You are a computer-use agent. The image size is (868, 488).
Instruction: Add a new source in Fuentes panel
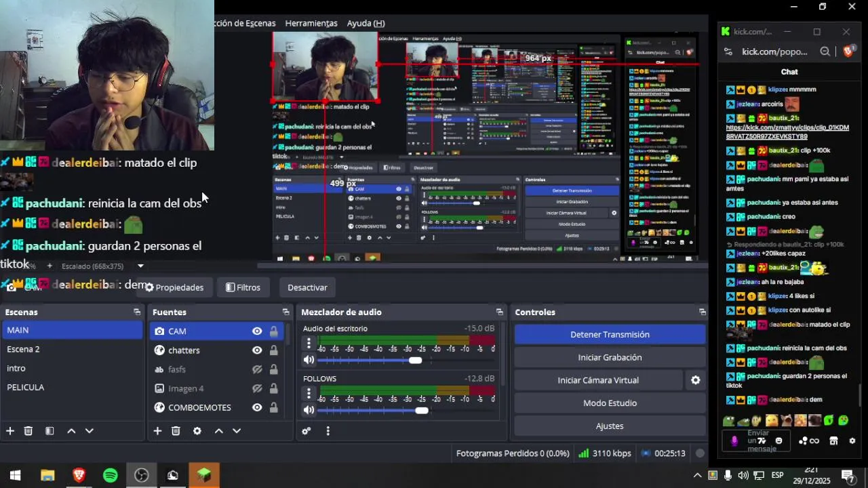[157, 431]
